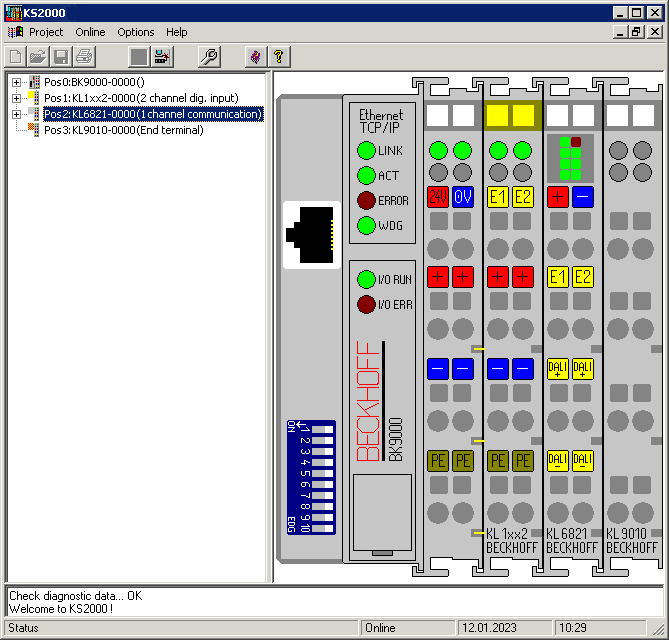
Task: Click the KL 1xx2 terminal name label
Action: tap(507, 533)
